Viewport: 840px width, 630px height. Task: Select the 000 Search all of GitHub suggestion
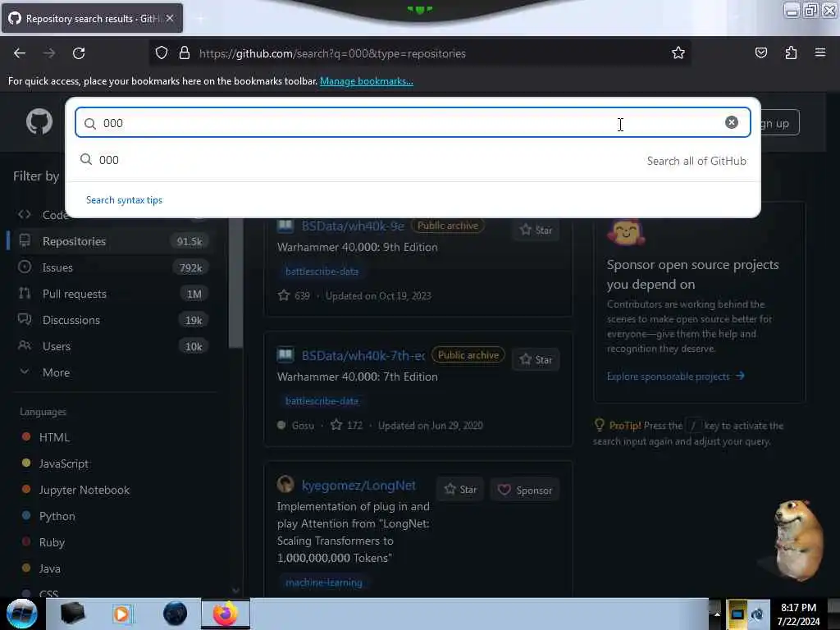coord(413,160)
